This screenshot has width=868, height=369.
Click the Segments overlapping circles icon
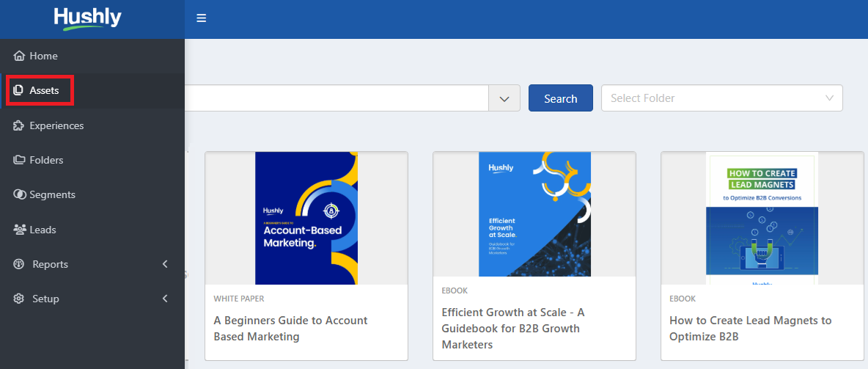pos(20,194)
